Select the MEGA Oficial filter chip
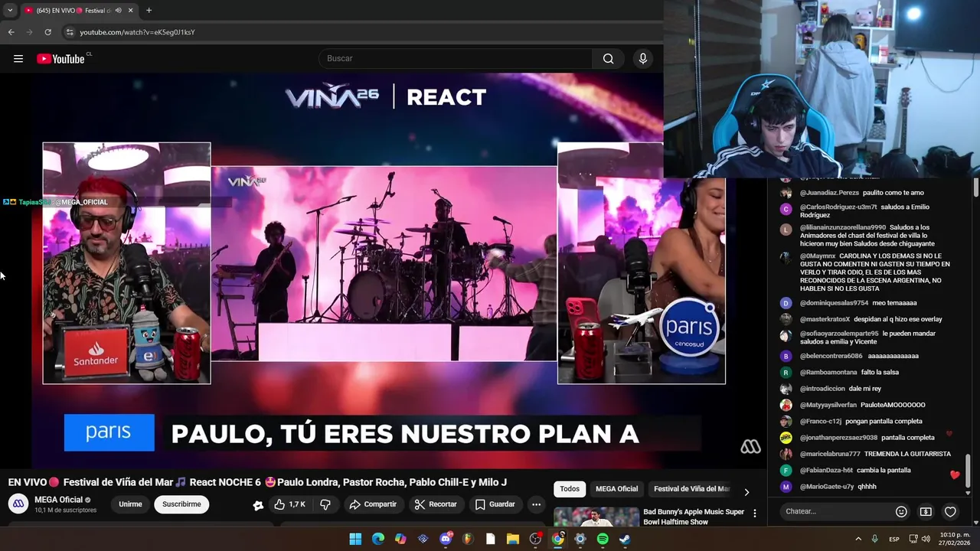Image resolution: width=980 pixels, height=551 pixels. (616, 489)
